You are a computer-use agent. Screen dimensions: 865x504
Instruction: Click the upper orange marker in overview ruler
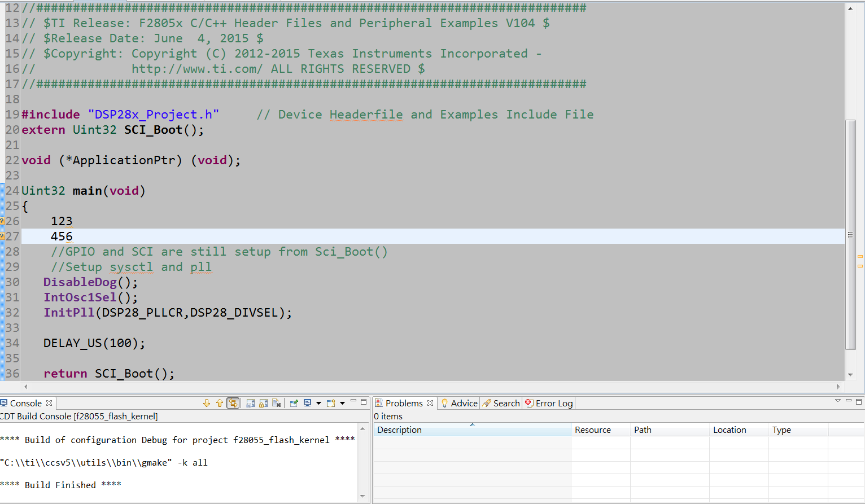(x=860, y=257)
